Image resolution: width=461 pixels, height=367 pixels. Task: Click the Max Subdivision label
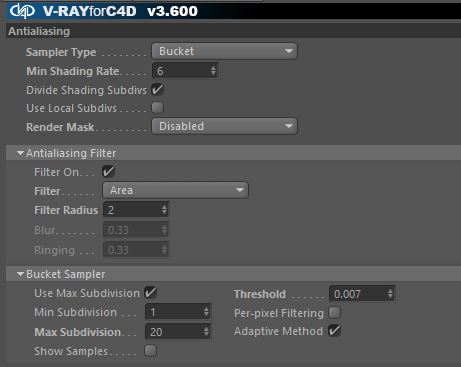pos(78,332)
